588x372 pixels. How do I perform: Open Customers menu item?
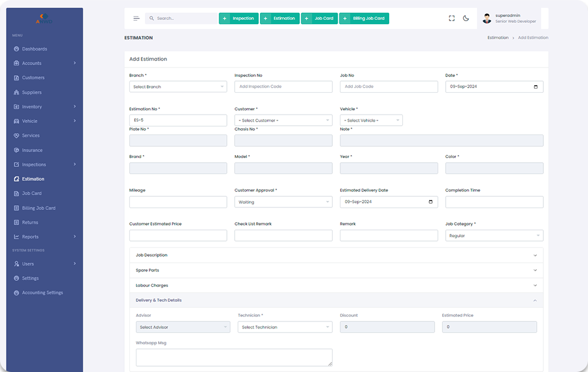pos(33,78)
